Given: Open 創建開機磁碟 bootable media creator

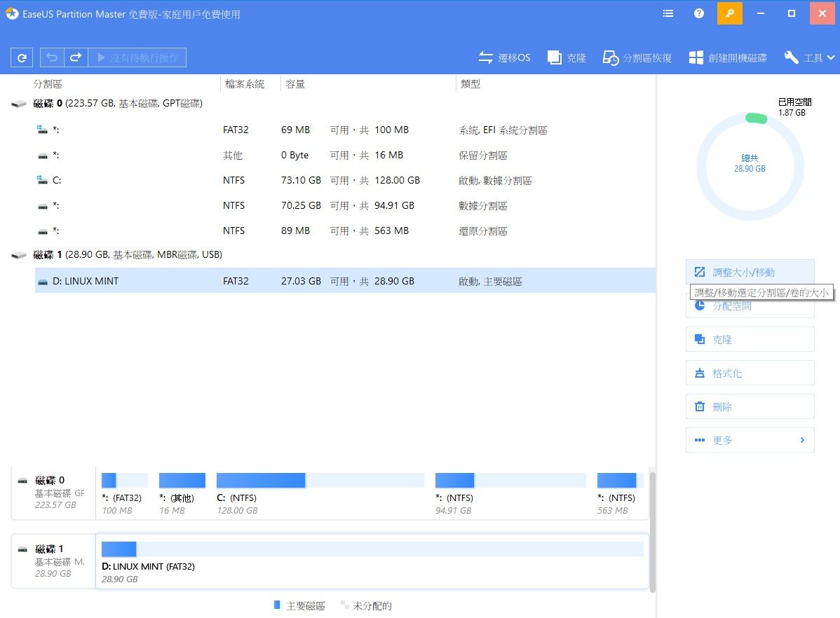Looking at the screenshot, I should click(728, 57).
